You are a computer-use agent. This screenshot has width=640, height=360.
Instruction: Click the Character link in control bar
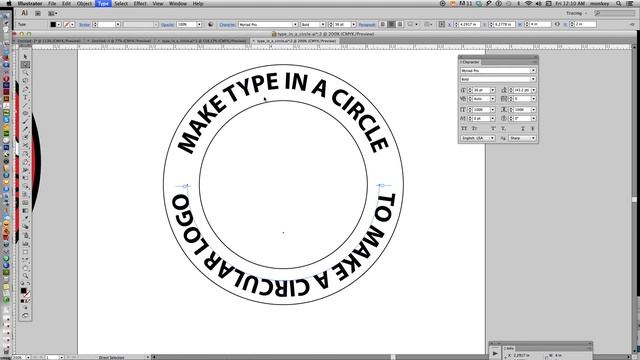point(227,24)
